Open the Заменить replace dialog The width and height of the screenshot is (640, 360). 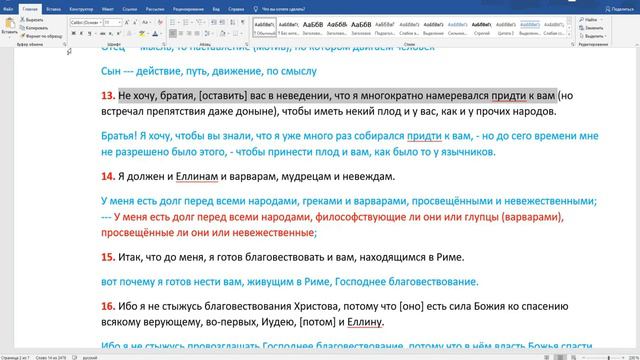(x=591, y=28)
